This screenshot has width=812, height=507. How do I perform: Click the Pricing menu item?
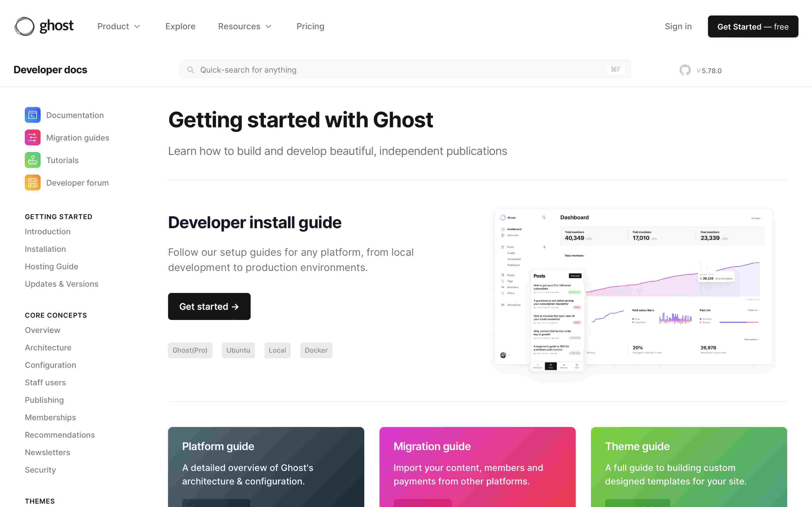(310, 26)
